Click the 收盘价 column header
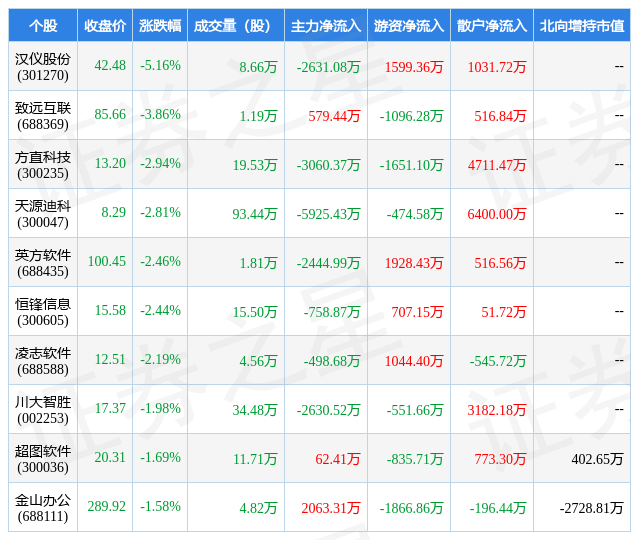The height and width of the screenshot is (540, 631). 105,26
